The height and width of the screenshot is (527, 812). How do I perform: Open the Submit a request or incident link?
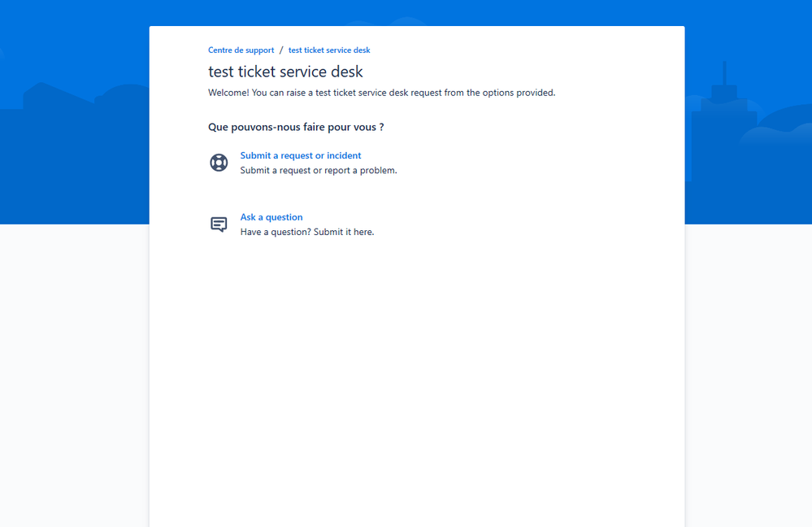301,155
